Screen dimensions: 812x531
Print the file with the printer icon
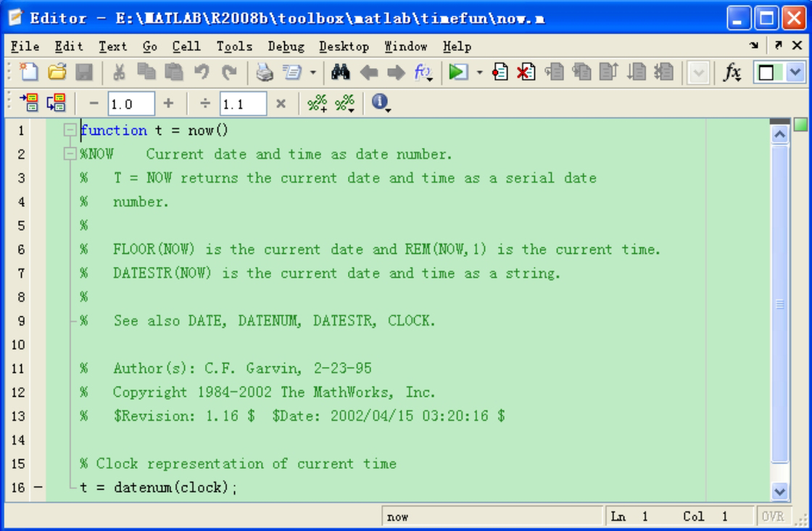point(265,72)
